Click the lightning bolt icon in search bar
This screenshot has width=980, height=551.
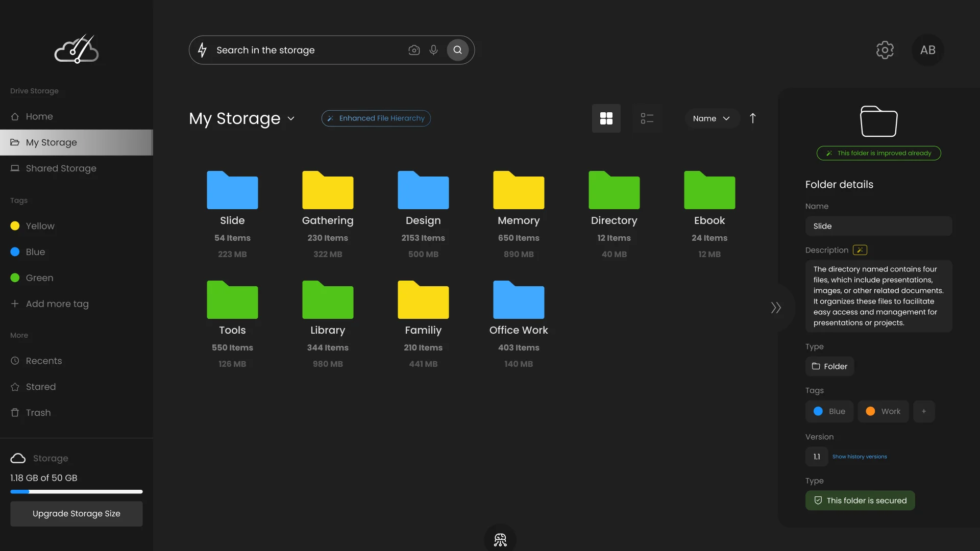click(x=203, y=50)
